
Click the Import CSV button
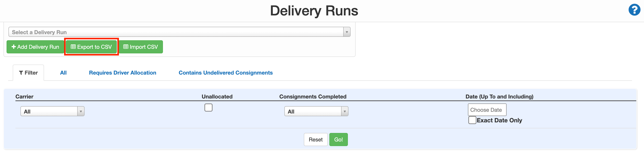[x=141, y=47]
